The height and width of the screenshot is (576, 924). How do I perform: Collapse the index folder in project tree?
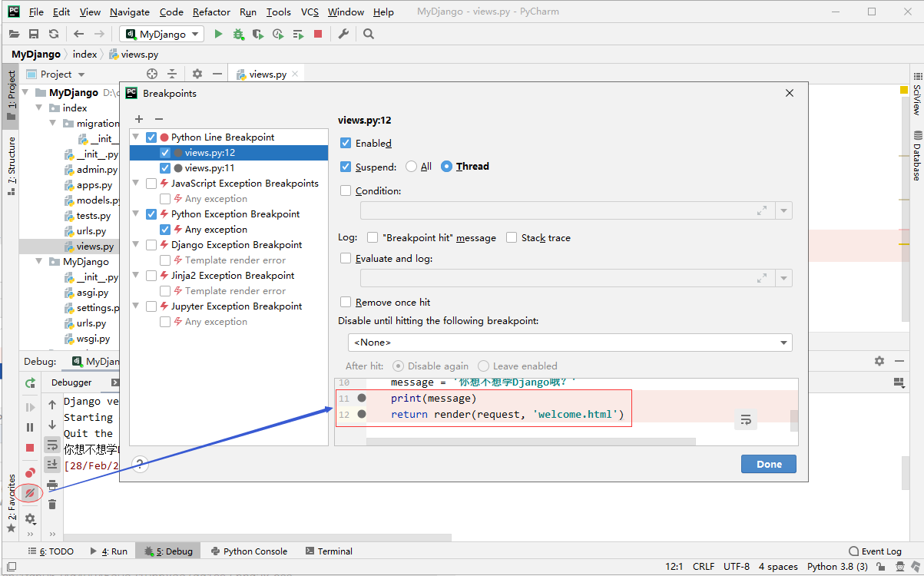pyautogui.click(x=39, y=108)
